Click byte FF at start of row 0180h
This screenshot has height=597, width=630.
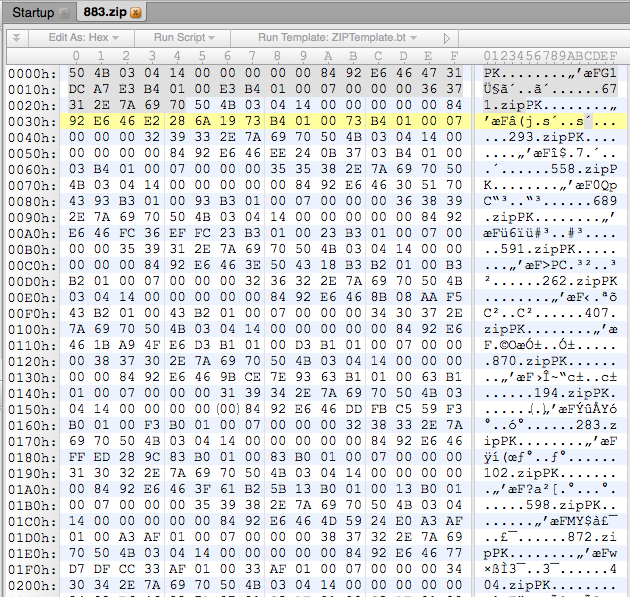coord(76,456)
